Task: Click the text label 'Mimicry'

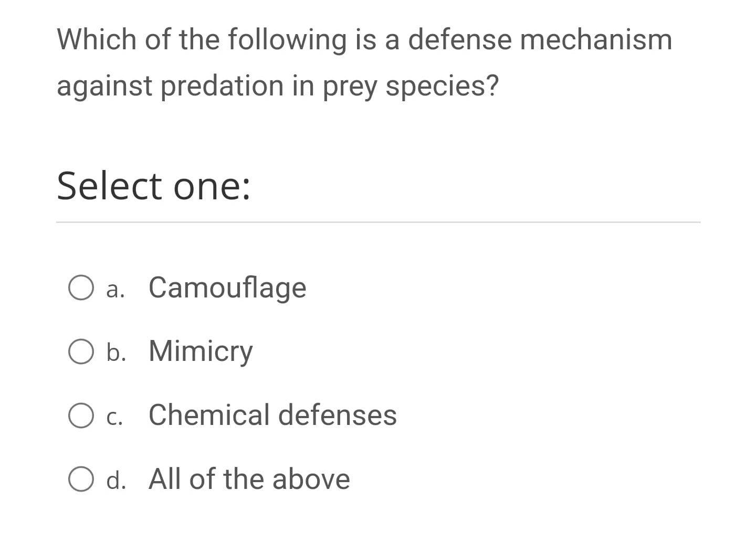Action: point(200,351)
